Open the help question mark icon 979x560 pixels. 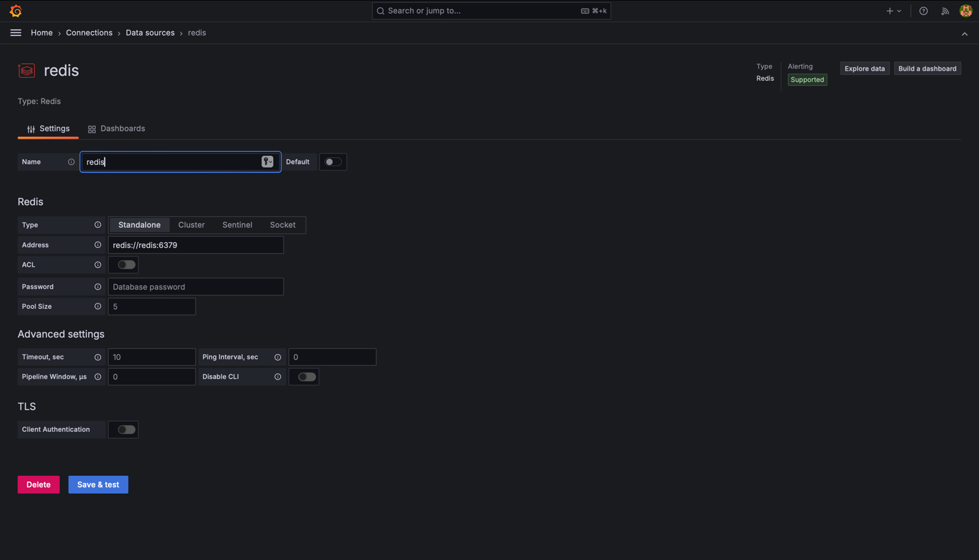tap(923, 11)
